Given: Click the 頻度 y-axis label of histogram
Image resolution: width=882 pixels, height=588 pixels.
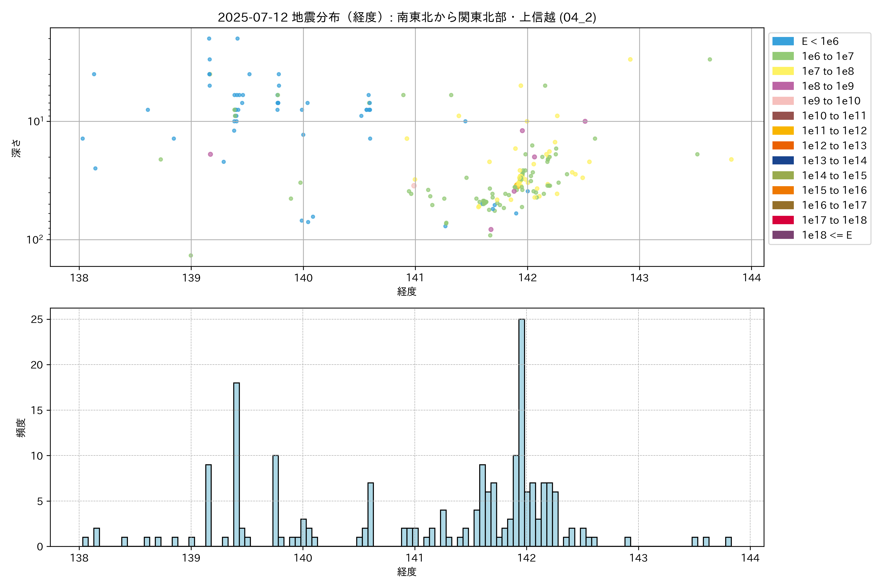Looking at the screenshot, I should 21,428.
